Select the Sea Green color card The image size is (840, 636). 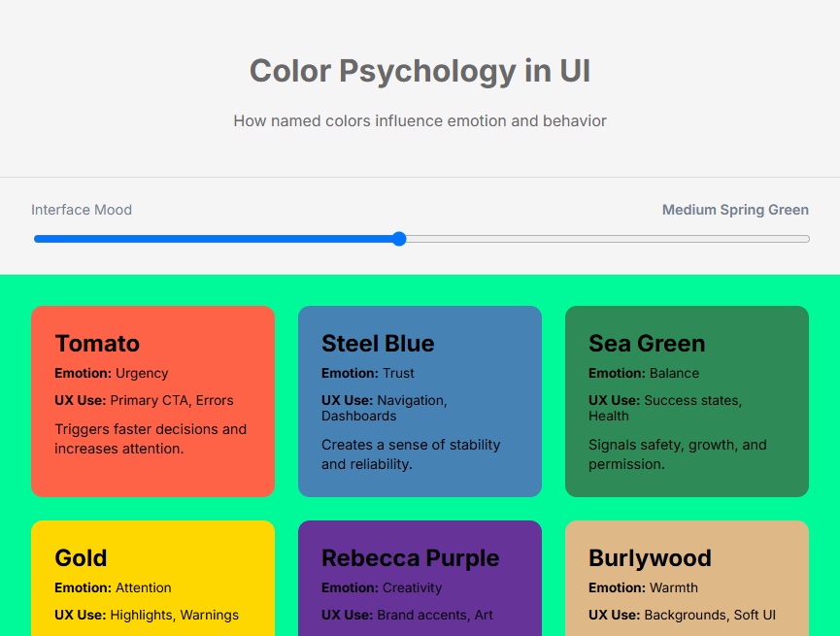click(687, 401)
